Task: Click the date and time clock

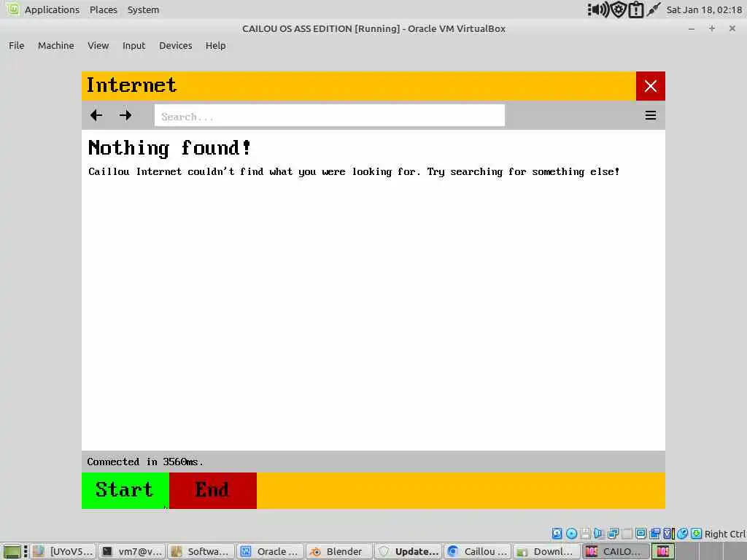Action: point(704,9)
